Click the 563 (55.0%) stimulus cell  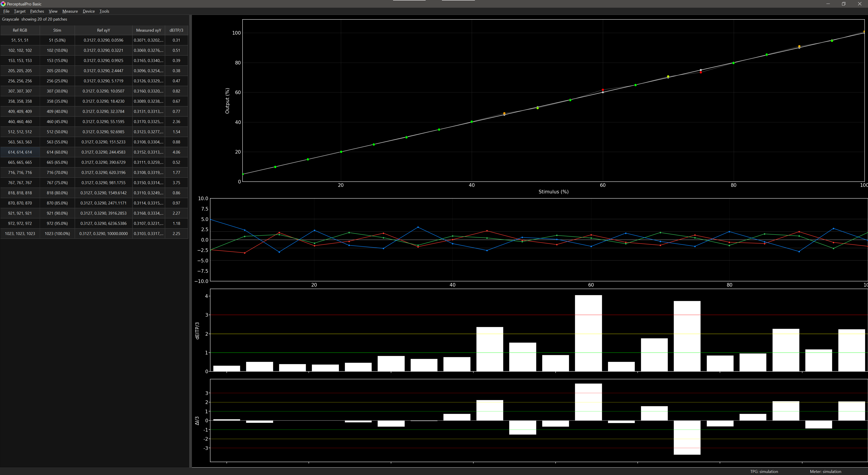[57, 142]
